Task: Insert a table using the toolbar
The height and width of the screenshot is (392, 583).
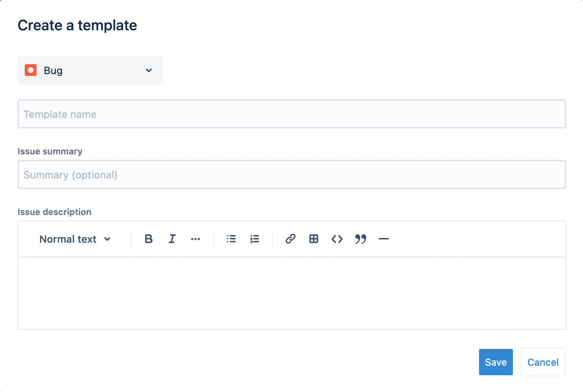Action: pos(313,239)
